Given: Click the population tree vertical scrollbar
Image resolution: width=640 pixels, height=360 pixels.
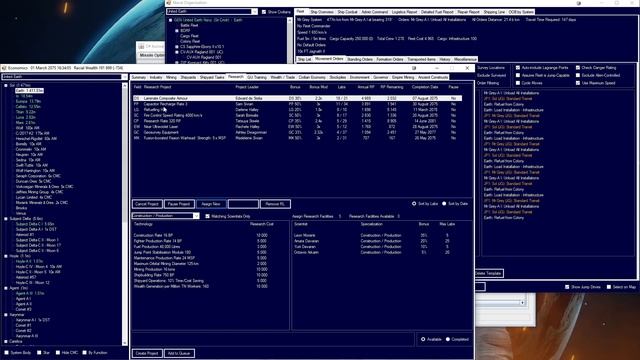Looking at the screenshot, I should [x=125, y=214].
